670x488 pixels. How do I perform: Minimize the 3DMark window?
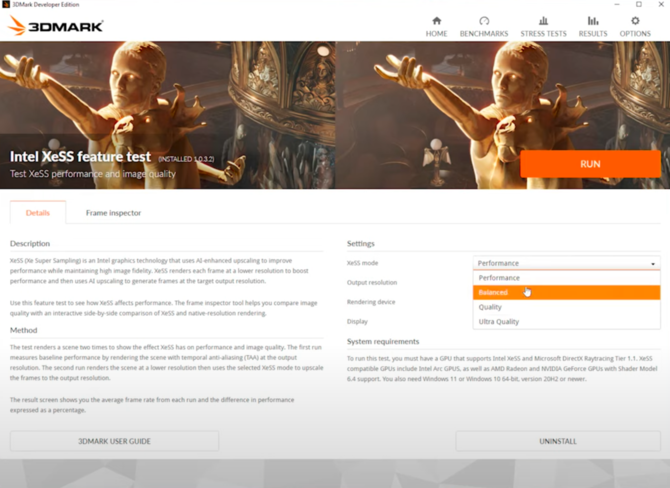(617, 4)
